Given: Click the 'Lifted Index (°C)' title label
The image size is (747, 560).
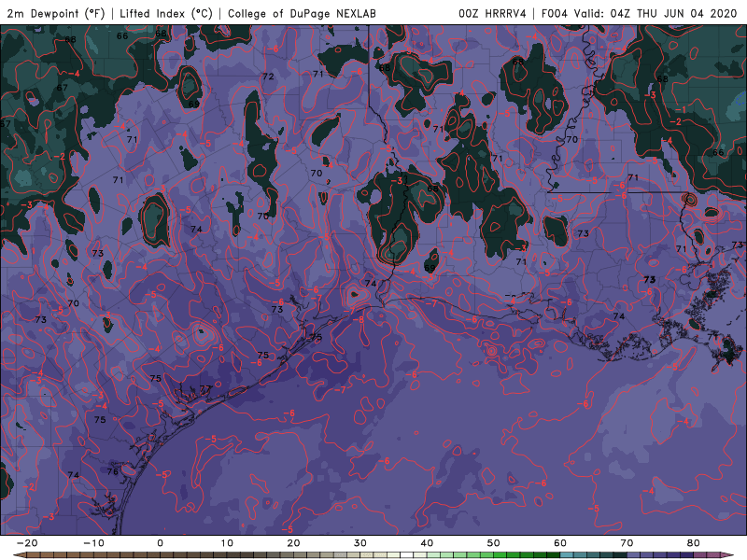Looking at the screenshot, I should (x=166, y=13).
